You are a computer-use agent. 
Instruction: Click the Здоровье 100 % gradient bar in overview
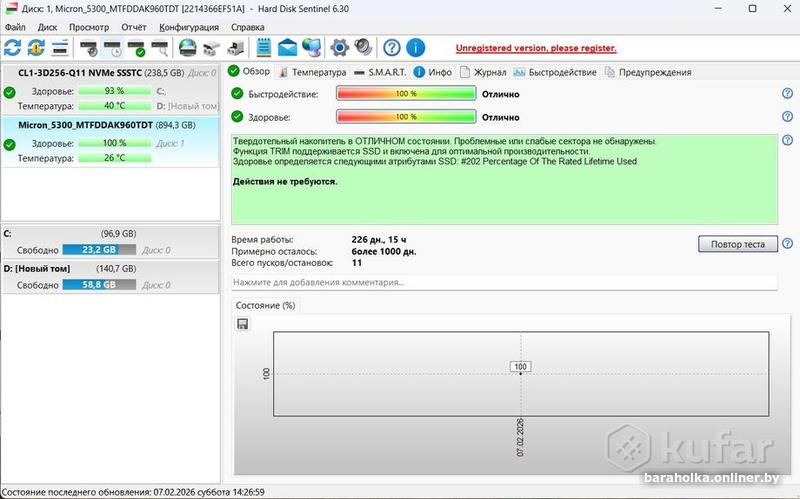406,116
